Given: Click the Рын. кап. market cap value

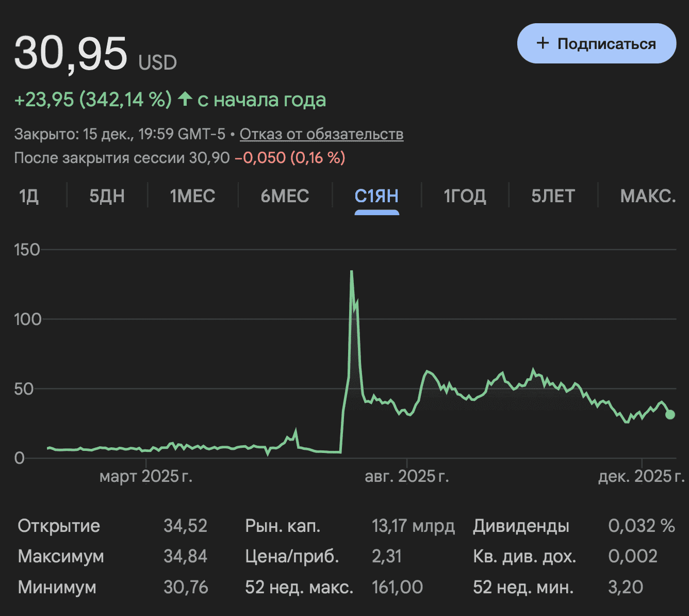Looking at the screenshot, I should tap(414, 526).
